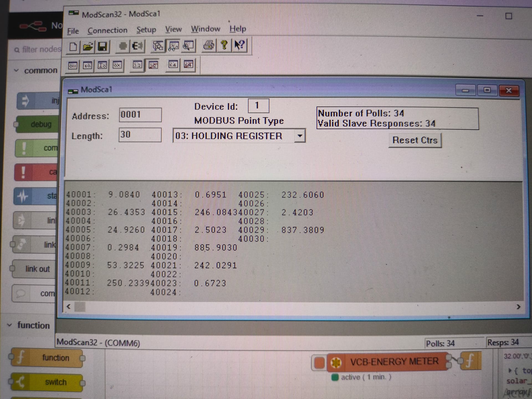The height and width of the screenshot is (399, 532).
Task: Select the hexadecimal 0x display format icon
Action: [117, 65]
